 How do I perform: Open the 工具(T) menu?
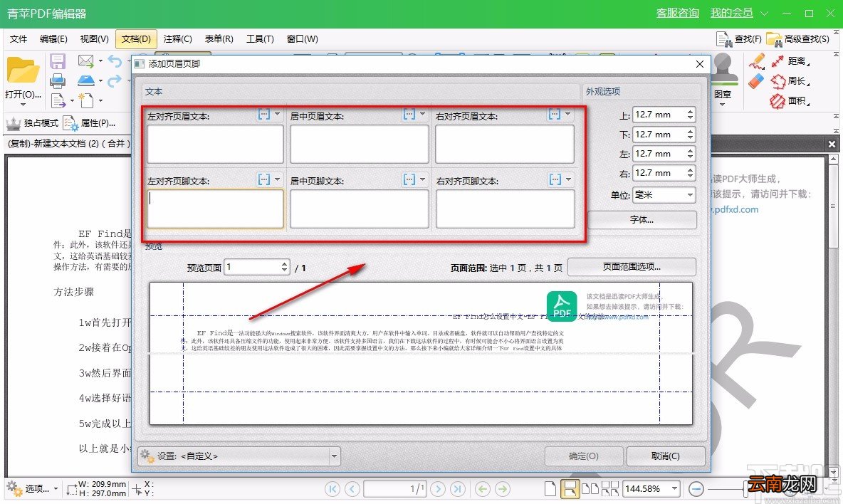[260, 38]
